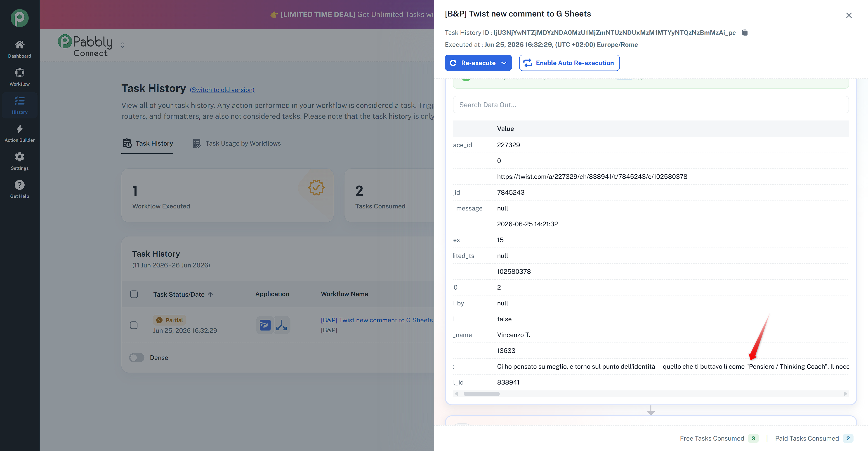Expand the Pabbly Connect app switcher arrows
This screenshot has width=868, height=451.
point(122,45)
